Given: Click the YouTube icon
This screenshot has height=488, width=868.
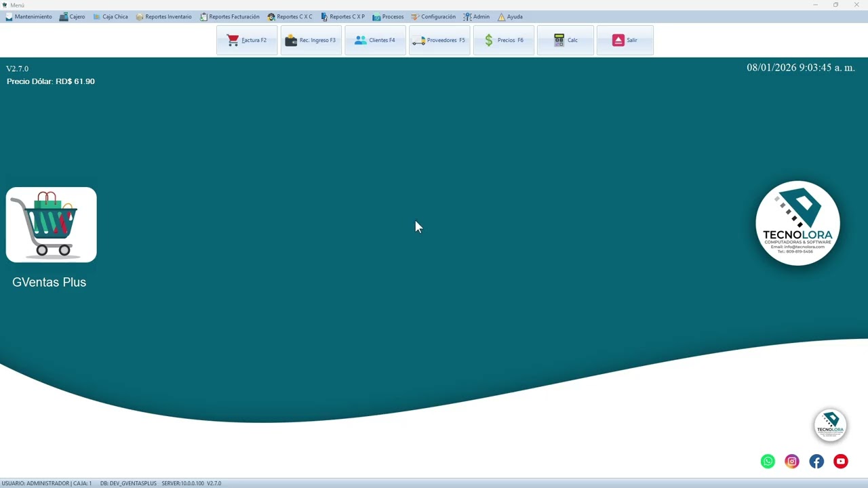Looking at the screenshot, I should [841, 462].
